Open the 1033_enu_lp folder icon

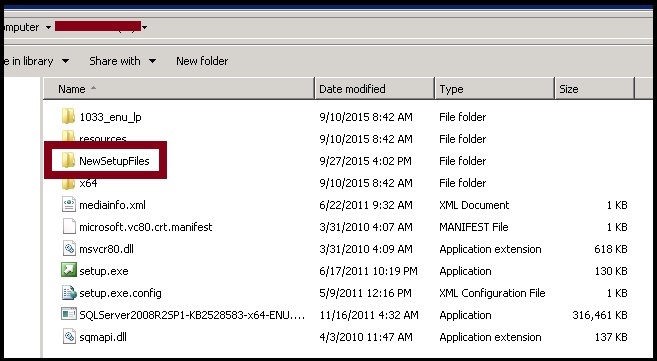tap(68, 117)
